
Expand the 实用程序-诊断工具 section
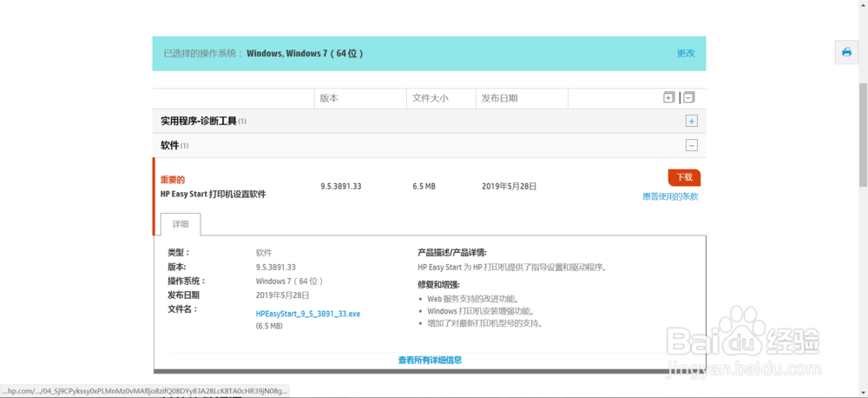coord(692,121)
